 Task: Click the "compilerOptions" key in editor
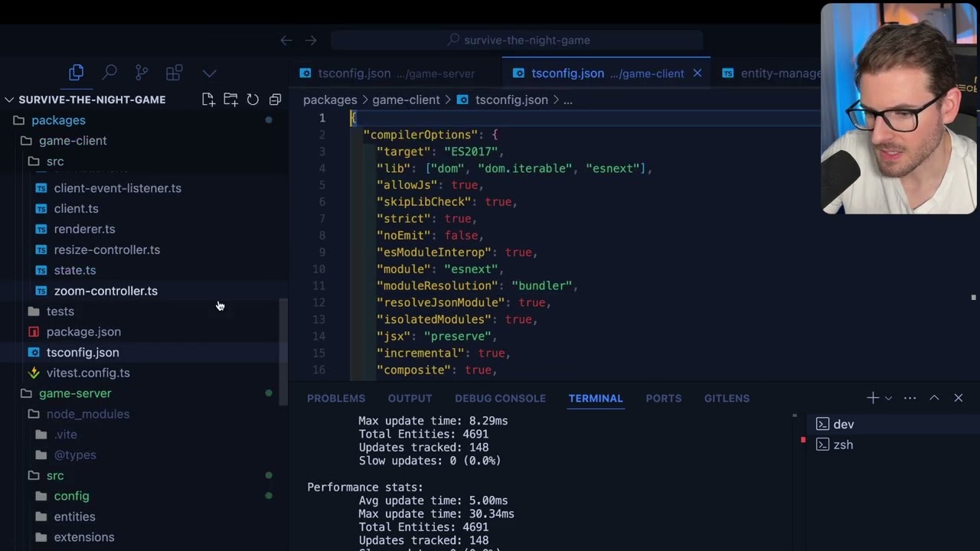[x=420, y=135]
